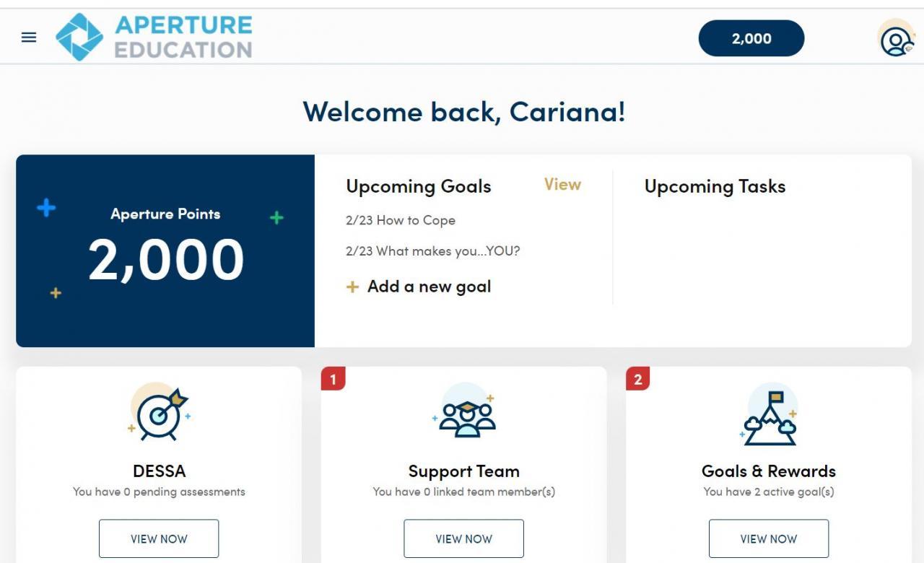This screenshot has width=924, height=563.
Task: Open the 2/23 How to Cope goal
Action: [401, 220]
